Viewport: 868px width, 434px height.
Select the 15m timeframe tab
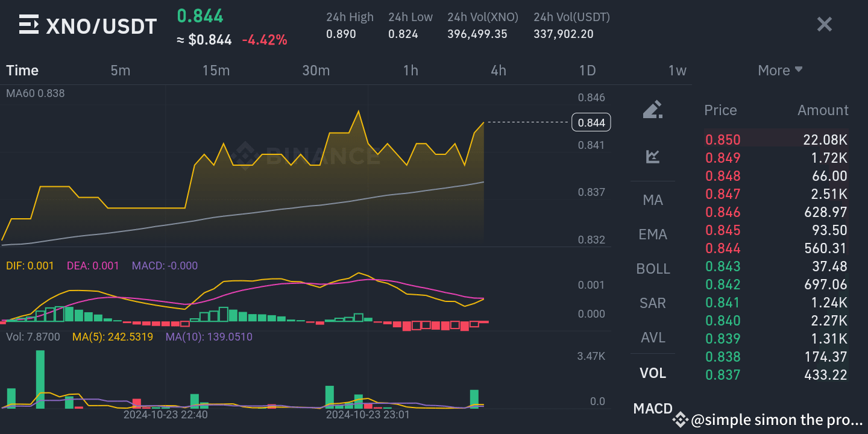click(216, 70)
